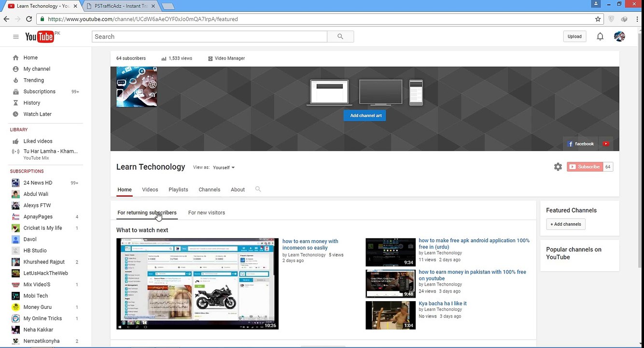This screenshot has width=644, height=348.
Task: Open the account avatar menu
Action: [619, 36]
